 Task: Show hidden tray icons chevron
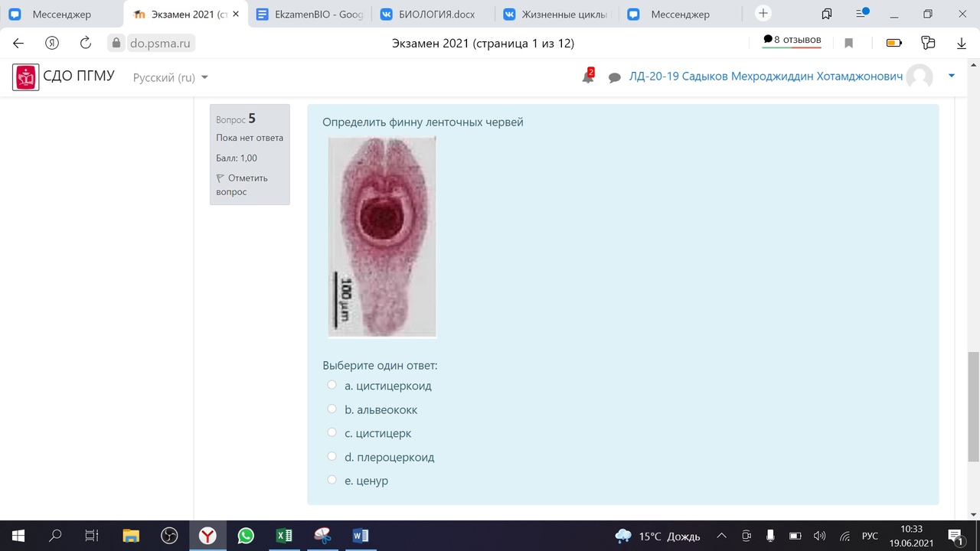pyautogui.click(x=721, y=536)
